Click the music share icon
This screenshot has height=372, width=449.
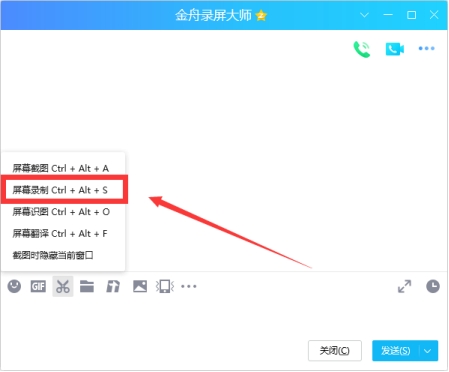113,286
